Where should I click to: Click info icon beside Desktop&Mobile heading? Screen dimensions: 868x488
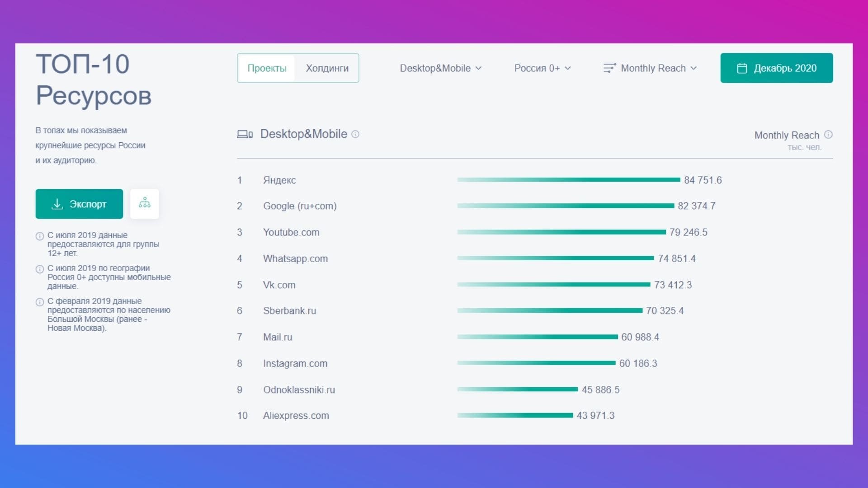click(x=355, y=134)
